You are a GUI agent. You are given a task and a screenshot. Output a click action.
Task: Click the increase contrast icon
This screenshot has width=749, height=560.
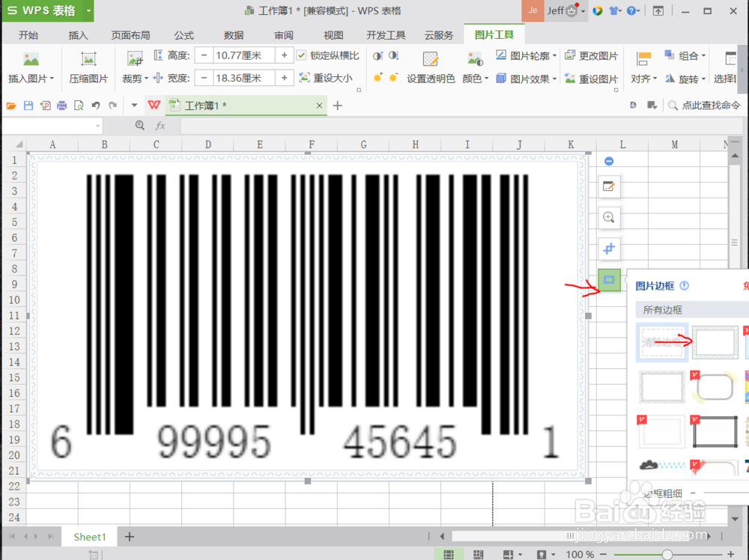point(377,56)
